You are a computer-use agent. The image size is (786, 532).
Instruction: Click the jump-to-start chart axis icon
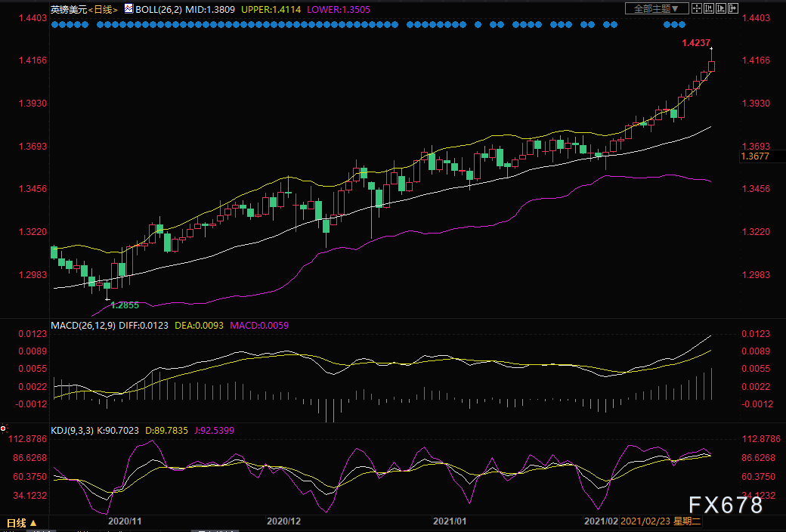point(709,8)
